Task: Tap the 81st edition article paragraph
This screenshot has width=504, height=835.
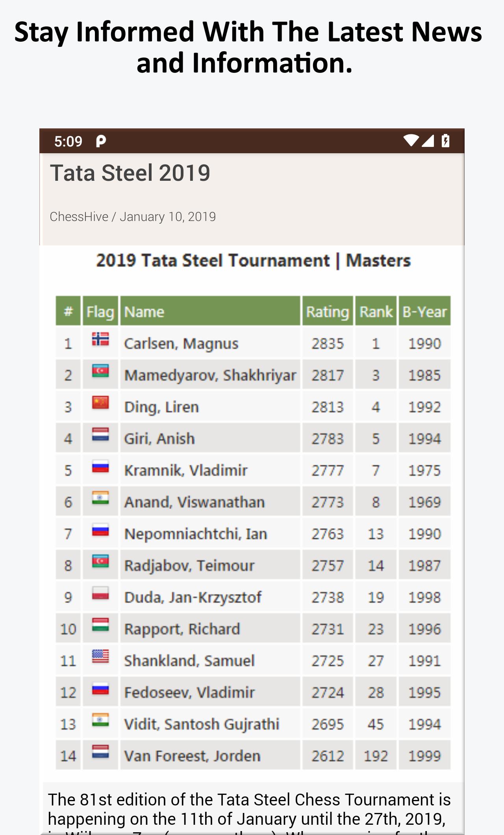Action: 249,809
